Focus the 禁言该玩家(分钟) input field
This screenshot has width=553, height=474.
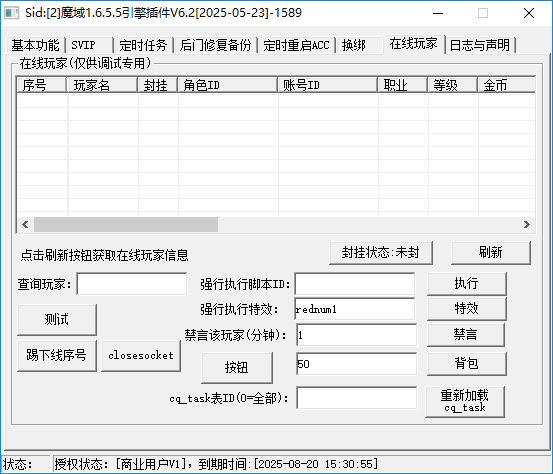click(x=356, y=335)
